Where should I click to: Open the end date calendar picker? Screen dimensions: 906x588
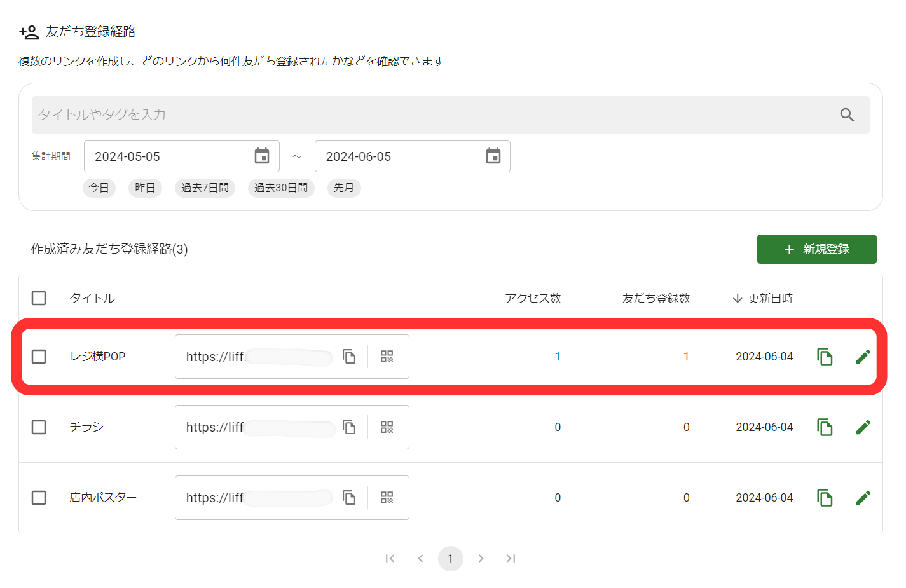tap(493, 156)
